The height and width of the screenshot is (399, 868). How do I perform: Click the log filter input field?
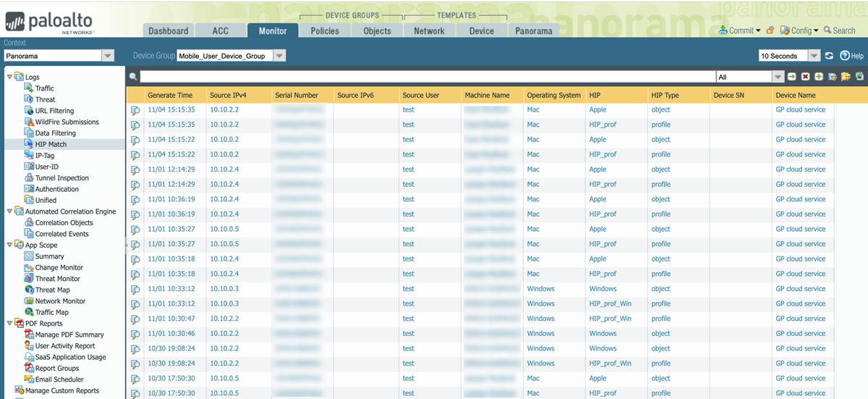click(x=427, y=77)
